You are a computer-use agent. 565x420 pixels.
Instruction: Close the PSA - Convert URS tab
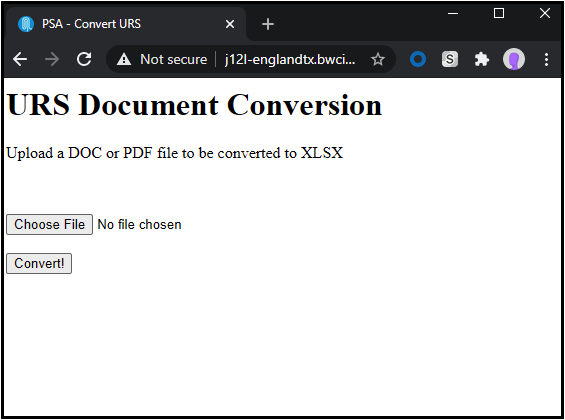point(230,24)
